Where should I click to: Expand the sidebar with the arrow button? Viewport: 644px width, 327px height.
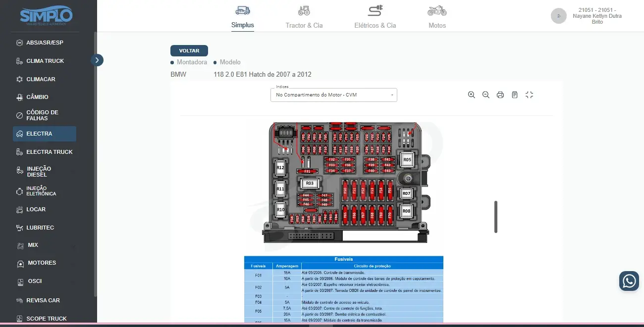[97, 60]
